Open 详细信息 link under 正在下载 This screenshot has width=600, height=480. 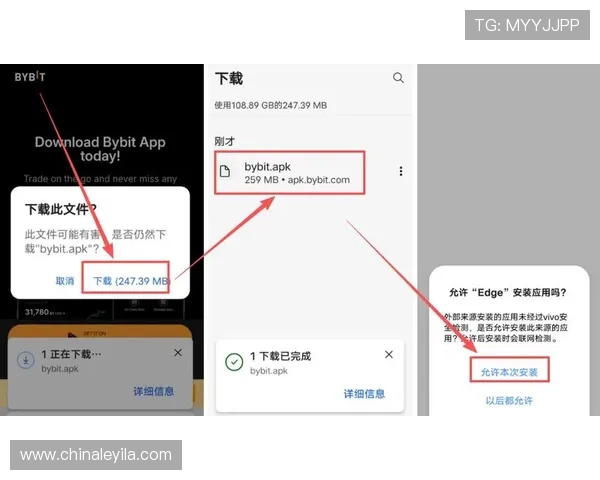(153, 391)
